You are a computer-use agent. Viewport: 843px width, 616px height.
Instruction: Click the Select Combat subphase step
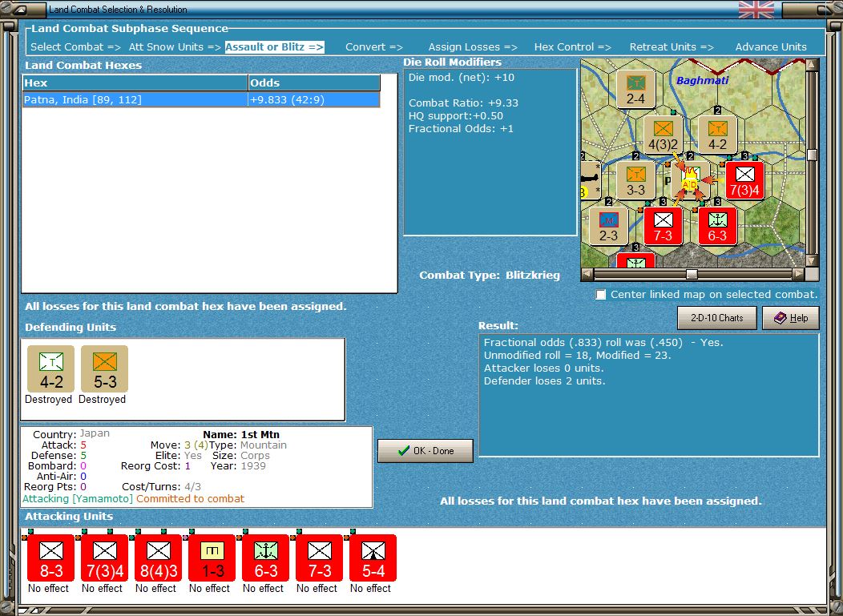(75, 46)
